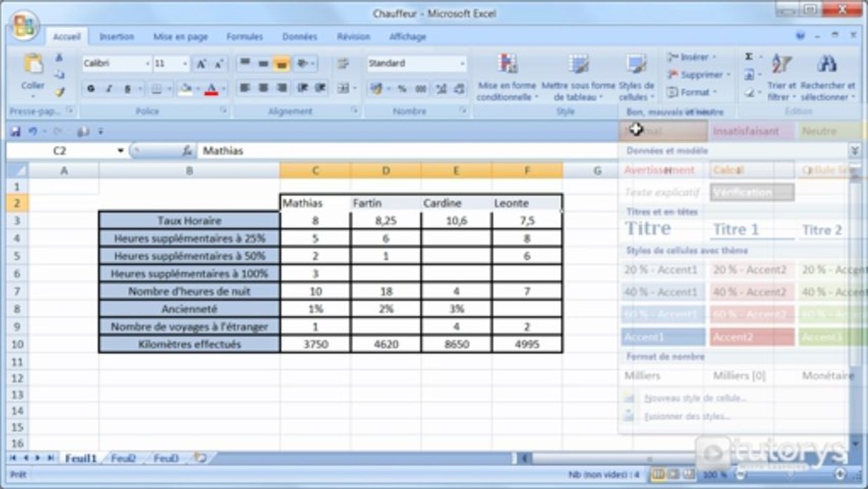Switch to the Révision tab
The width and height of the screenshot is (868, 489).
point(353,37)
